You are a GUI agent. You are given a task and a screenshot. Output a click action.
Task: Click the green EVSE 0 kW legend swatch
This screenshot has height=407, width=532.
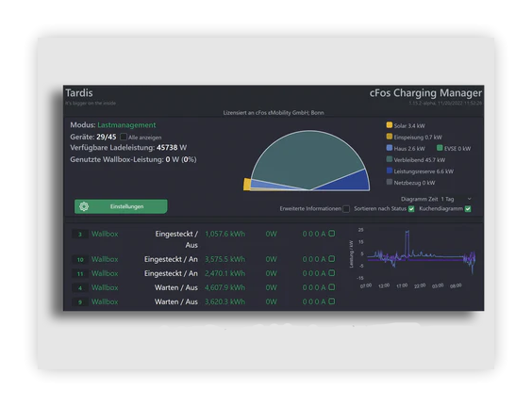click(440, 148)
